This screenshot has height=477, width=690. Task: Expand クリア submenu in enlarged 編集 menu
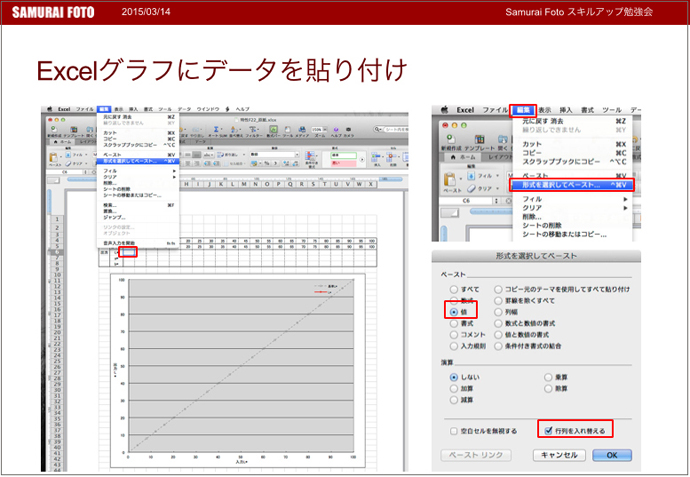(625, 208)
